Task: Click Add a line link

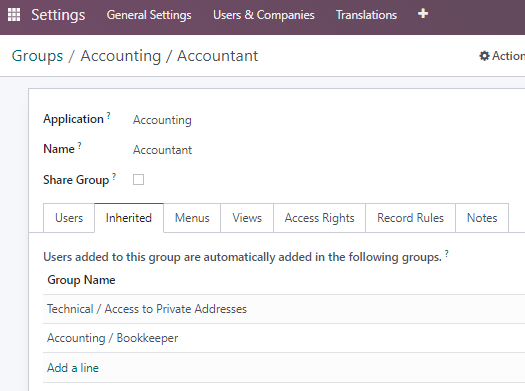Action: 73,368
